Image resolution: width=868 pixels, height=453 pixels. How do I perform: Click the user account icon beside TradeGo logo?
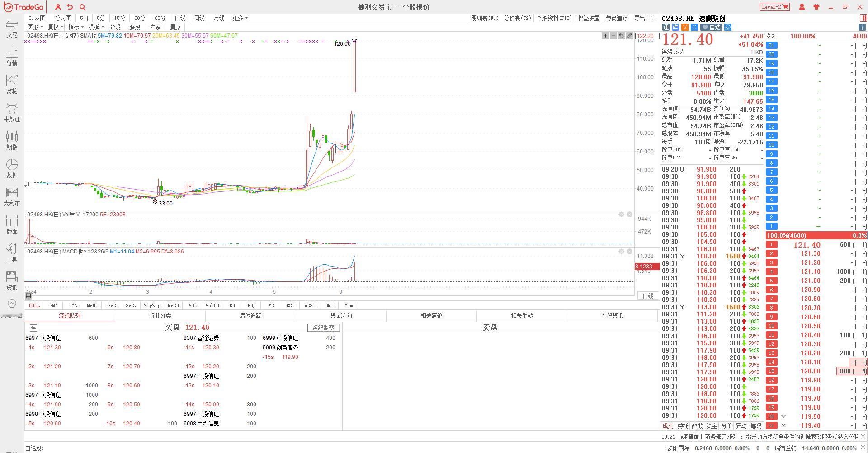tap(58, 7)
